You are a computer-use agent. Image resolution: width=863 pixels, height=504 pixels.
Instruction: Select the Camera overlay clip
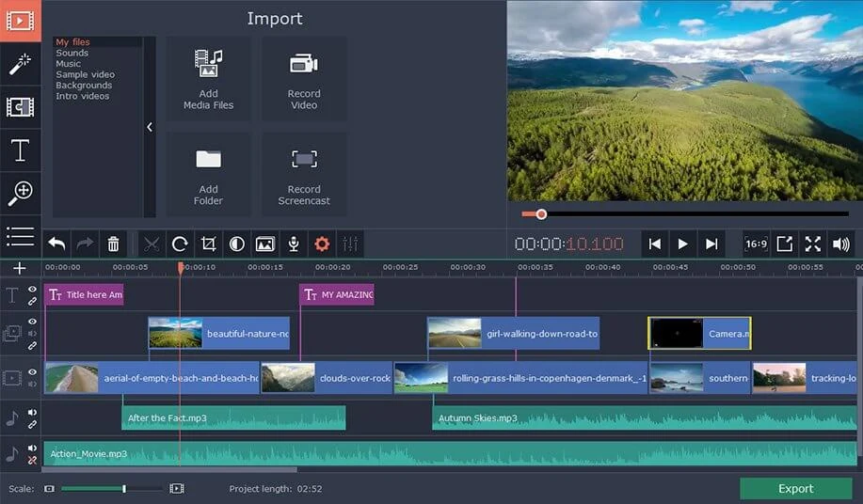(x=699, y=333)
